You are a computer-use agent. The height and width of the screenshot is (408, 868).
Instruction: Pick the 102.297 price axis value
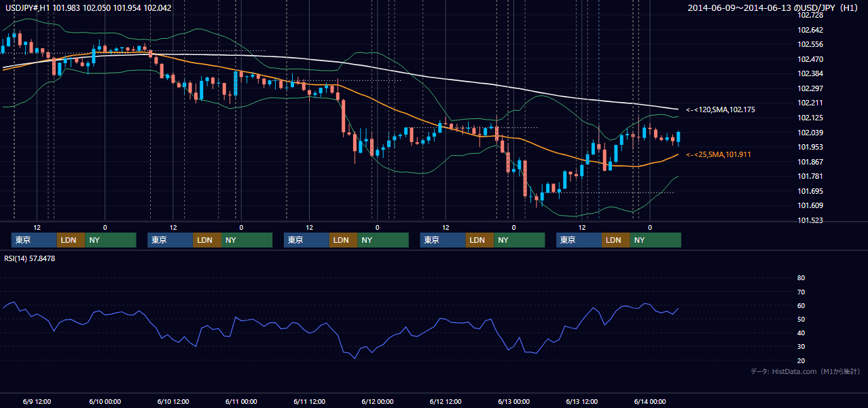click(x=810, y=88)
